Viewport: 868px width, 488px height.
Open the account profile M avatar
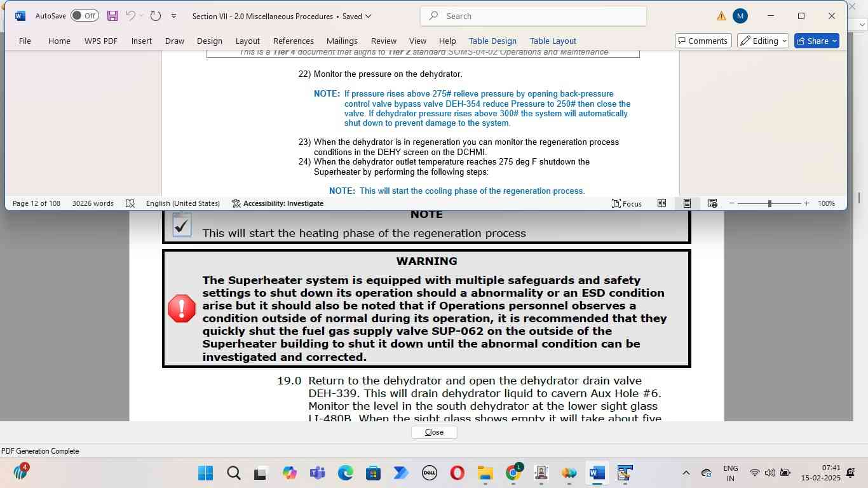(740, 16)
